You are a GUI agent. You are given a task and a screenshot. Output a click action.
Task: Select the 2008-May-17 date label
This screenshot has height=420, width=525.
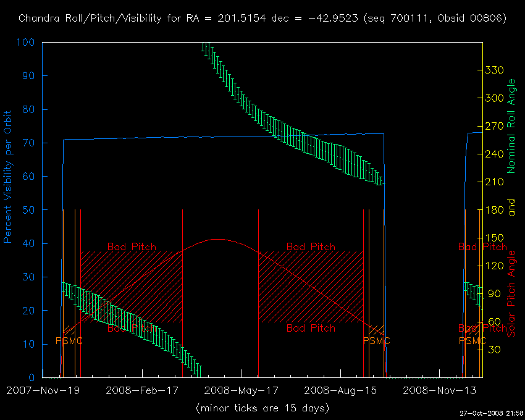pos(241,390)
